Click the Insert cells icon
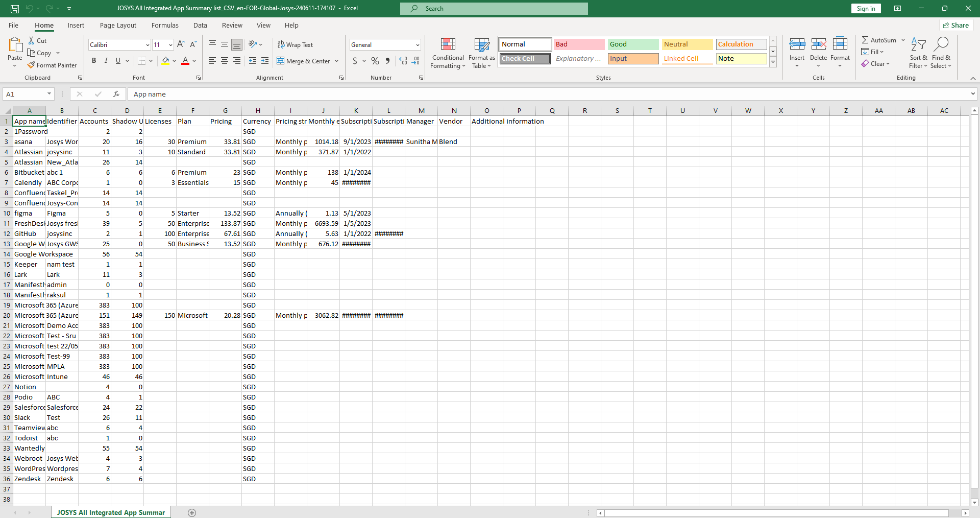 click(x=797, y=44)
